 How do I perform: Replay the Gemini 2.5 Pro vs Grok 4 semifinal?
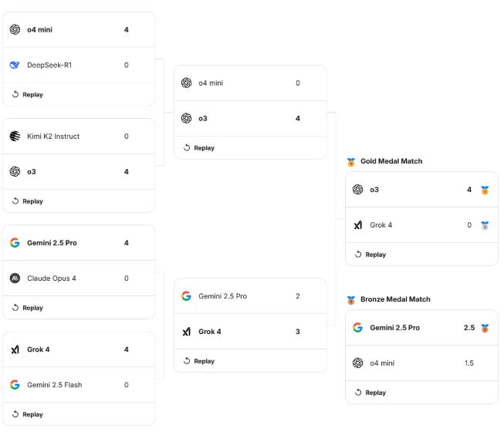point(199,361)
